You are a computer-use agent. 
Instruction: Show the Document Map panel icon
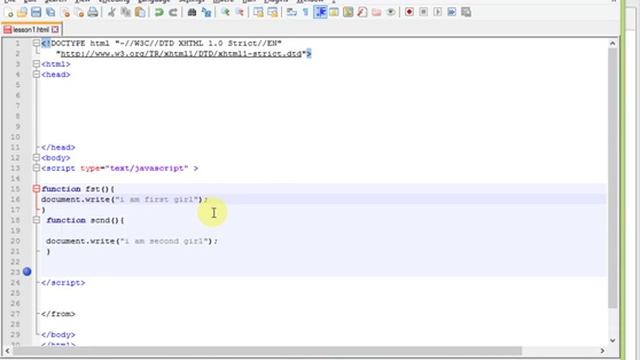tap(348, 12)
